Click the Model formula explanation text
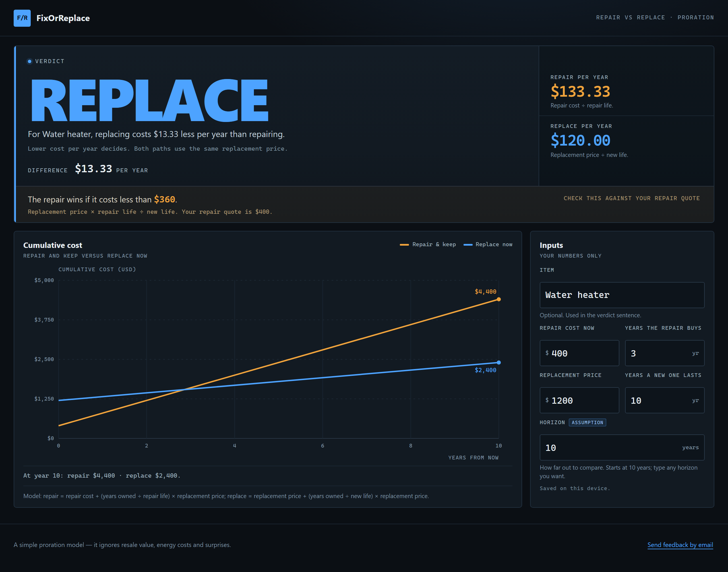Image resolution: width=728 pixels, height=572 pixels. click(x=226, y=496)
